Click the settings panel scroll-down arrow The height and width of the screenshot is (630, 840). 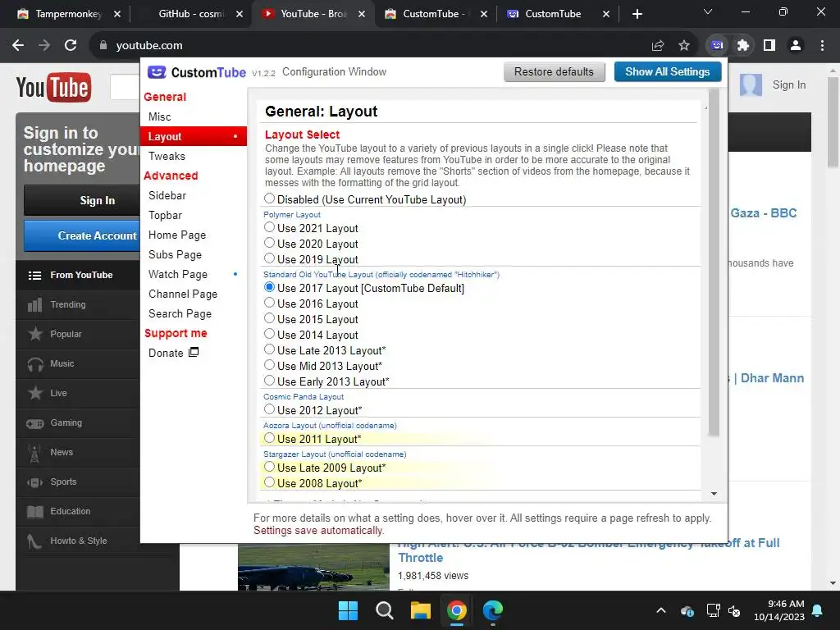714,494
